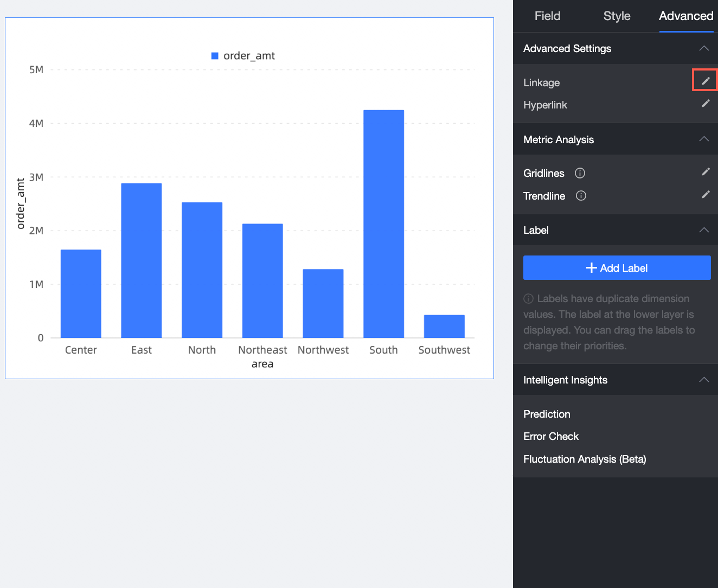Edit Gridlines with its pencil icon
The width and height of the screenshot is (718, 588).
(706, 171)
